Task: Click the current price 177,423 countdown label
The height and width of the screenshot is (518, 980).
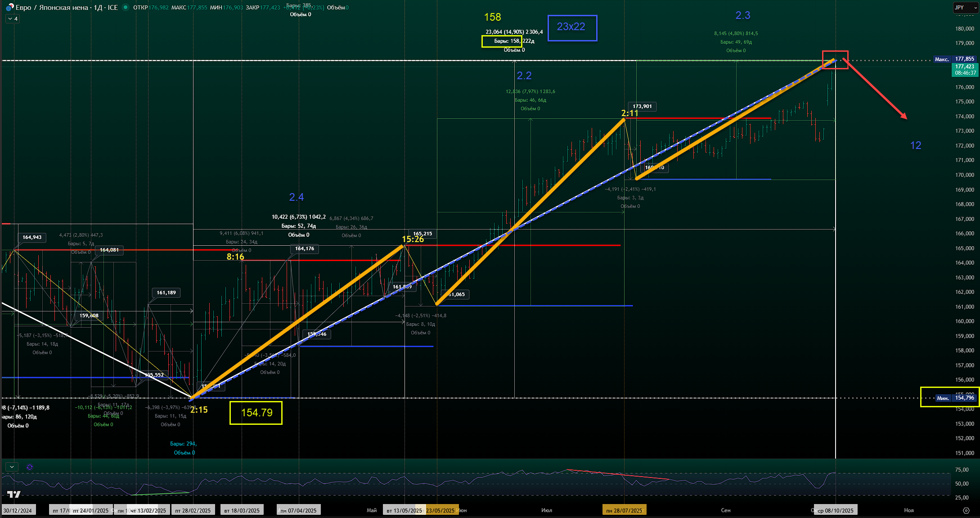Action: click(966, 70)
